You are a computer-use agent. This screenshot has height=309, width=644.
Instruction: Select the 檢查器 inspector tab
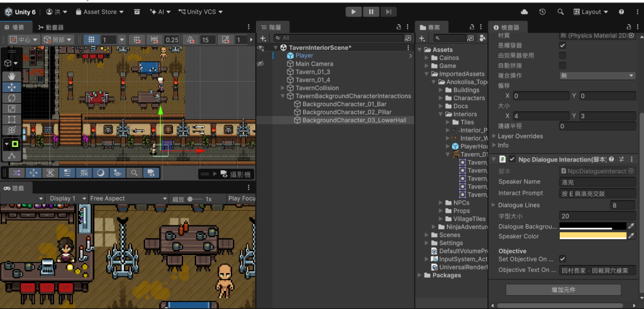506,28
